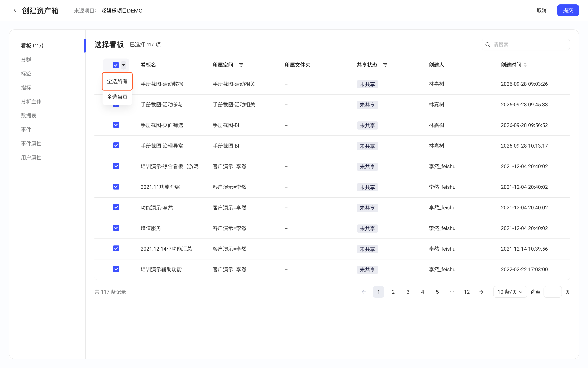
Task: Click the pagination ellipsis to jump pages
Action: click(x=452, y=292)
